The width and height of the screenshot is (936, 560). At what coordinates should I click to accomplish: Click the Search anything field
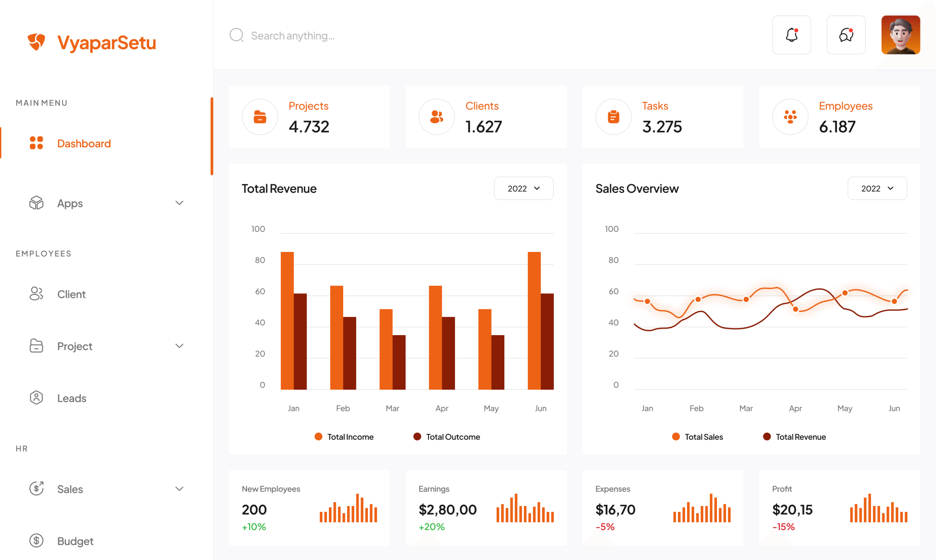[293, 36]
